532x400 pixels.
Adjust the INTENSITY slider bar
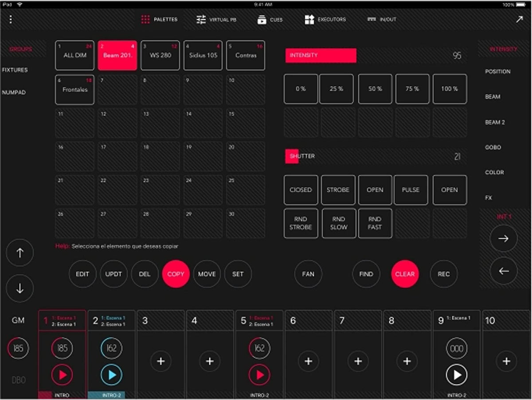pos(375,55)
